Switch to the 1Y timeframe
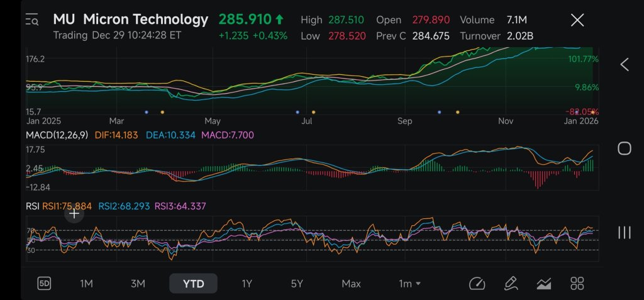This screenshot has width=644, height=300. pyautogui.click(x=247, y=284)
